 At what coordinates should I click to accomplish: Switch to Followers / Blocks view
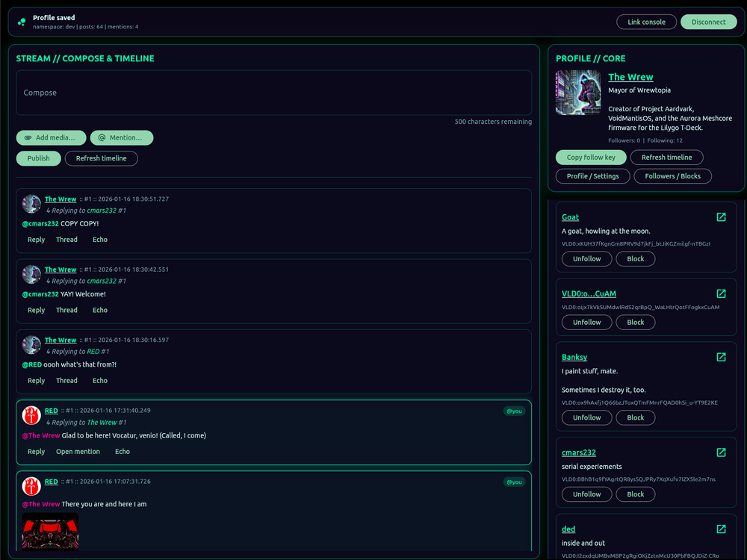coord(672,176)
